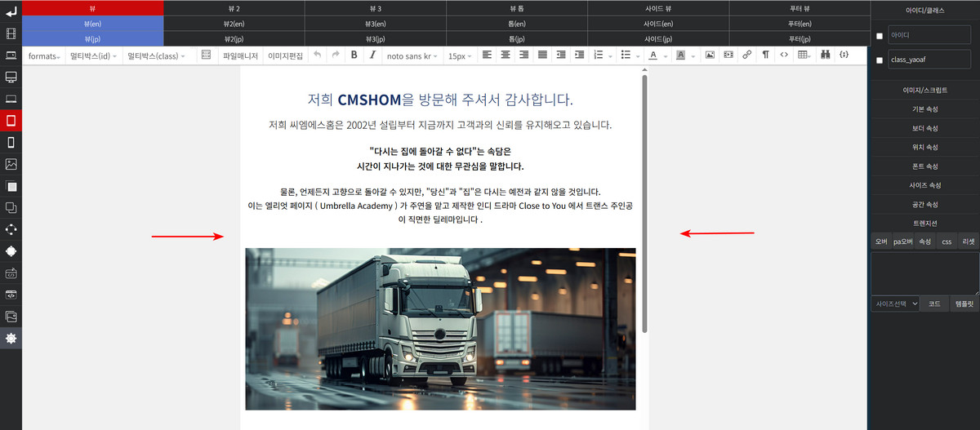
Task: Select the 사이드 뷰 tab
Action: tap(658, 7)
